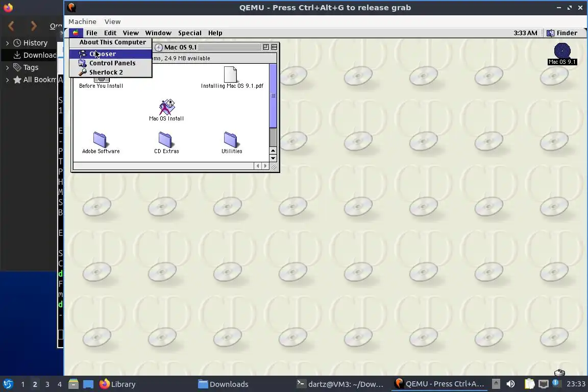Open the Mac OS View menu
The image size is (588, 392).
coord(131,33)
